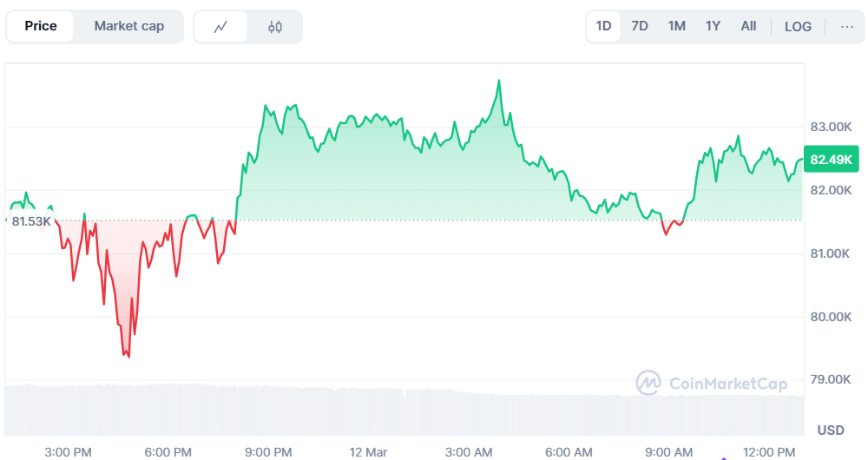Click the 3:00 AM time axis label
The width and height of the screenshot is (868, 460).
469,451
